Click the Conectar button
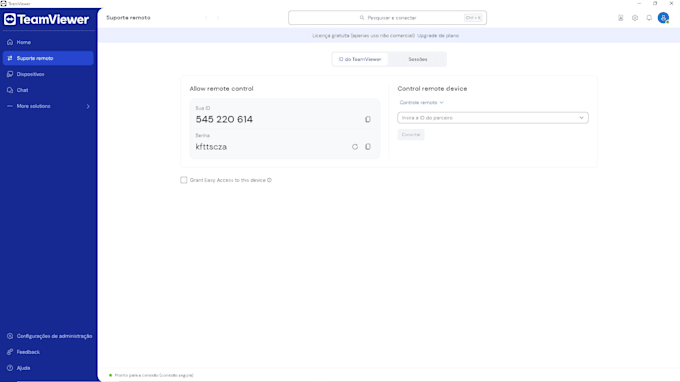Screen dimensions: 680x382 [411, 135]
